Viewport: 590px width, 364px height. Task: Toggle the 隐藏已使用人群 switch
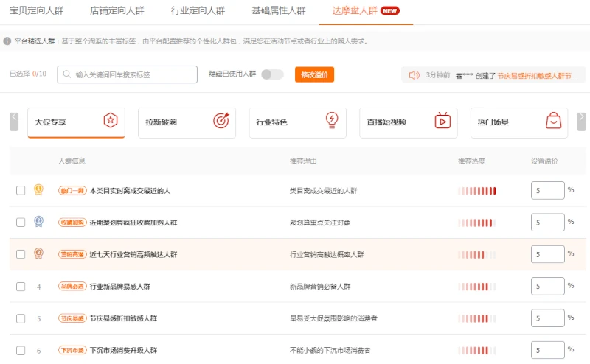pos(272,74)
